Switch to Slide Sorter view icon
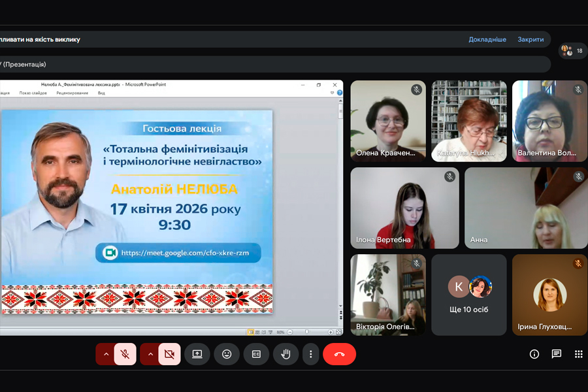 point(257,332)
